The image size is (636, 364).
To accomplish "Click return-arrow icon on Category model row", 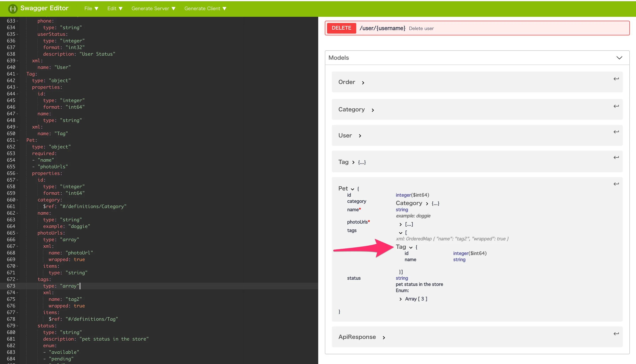I will click(x=616, y=106).
